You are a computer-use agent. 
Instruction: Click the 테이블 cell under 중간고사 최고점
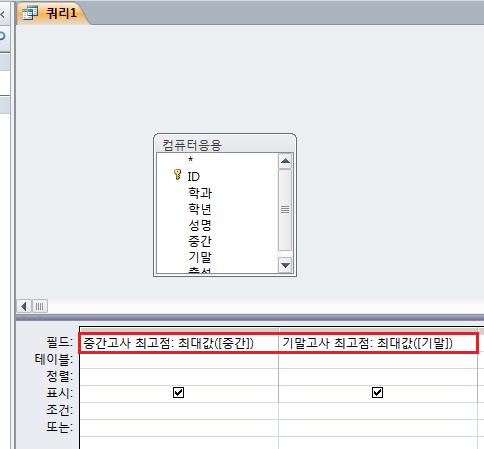pyautogui.click(x=179, y=360)
